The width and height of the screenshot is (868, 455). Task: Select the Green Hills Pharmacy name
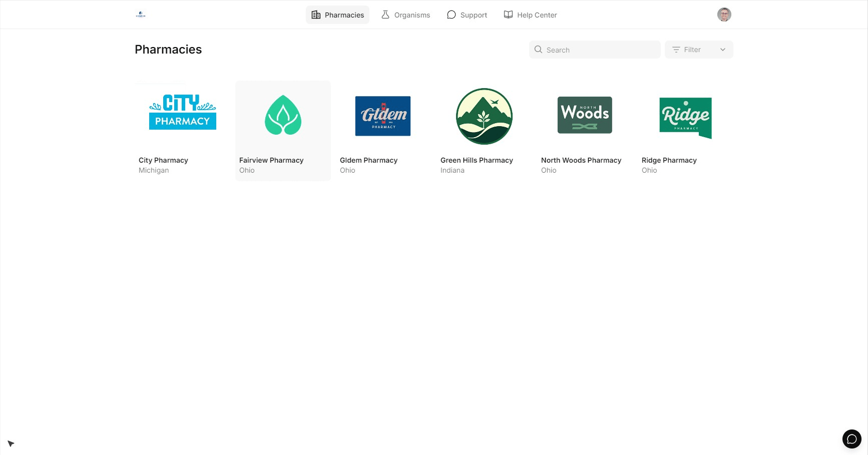tap(477, 160)
